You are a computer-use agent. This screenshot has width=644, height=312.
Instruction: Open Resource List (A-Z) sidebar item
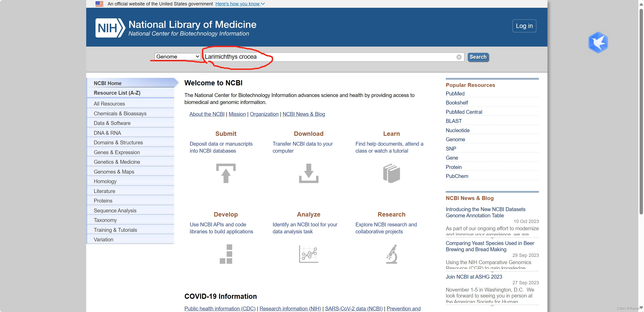[117, 93]
